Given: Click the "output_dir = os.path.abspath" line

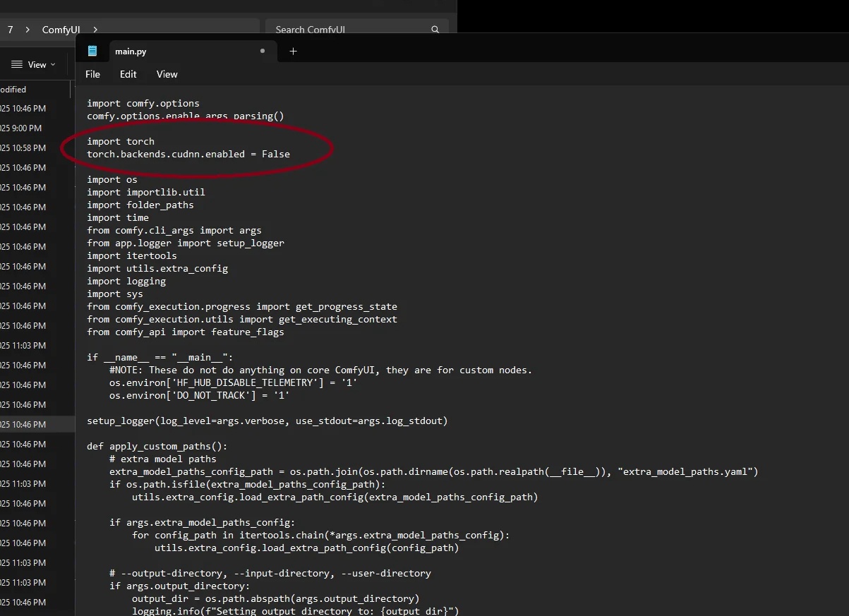Looking at the screenshot, I should pos(276,598).
